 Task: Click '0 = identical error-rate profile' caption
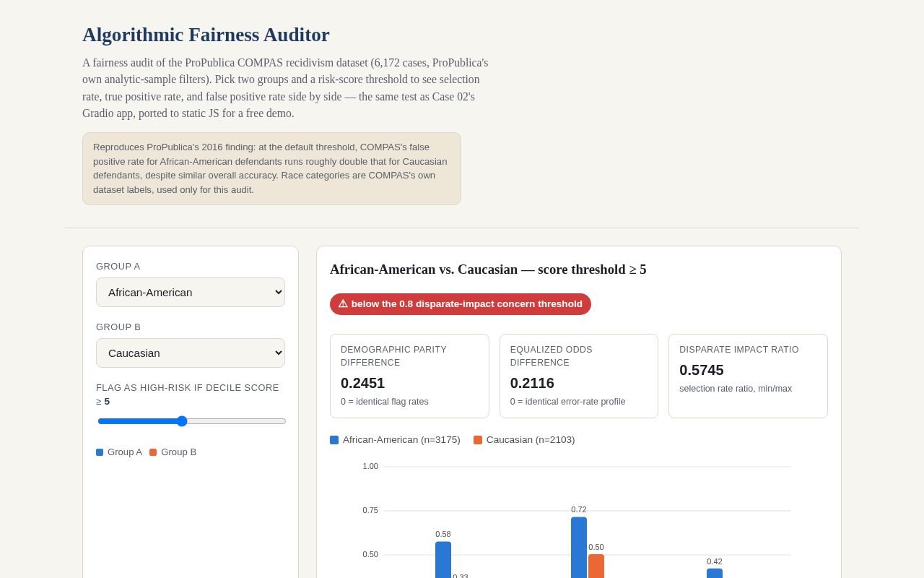tap(568, 402)
